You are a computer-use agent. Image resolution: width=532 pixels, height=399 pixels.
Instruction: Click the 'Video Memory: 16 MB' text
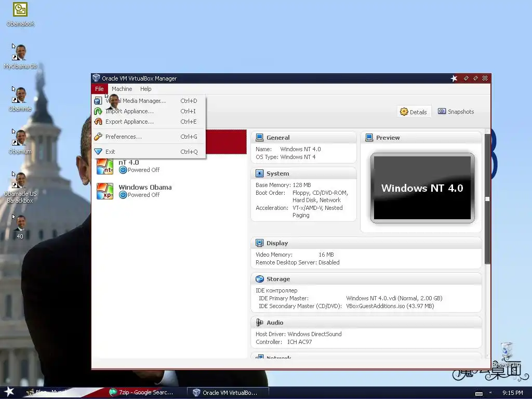[x=295, y=255]
